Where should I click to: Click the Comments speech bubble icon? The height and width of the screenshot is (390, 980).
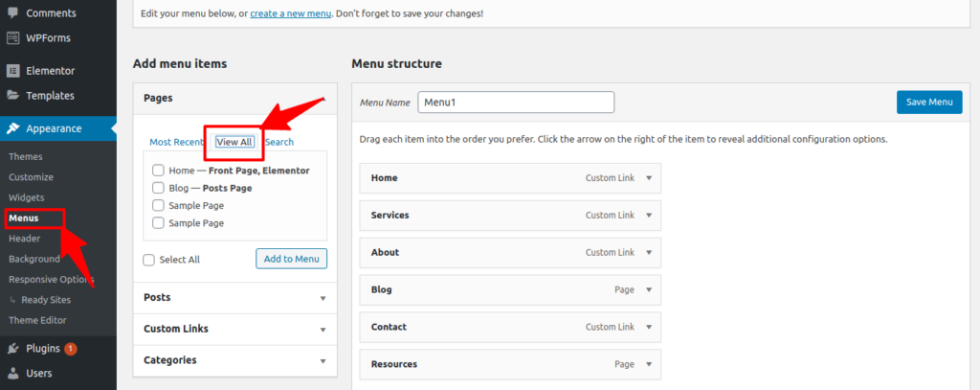(x=12, y=12)
